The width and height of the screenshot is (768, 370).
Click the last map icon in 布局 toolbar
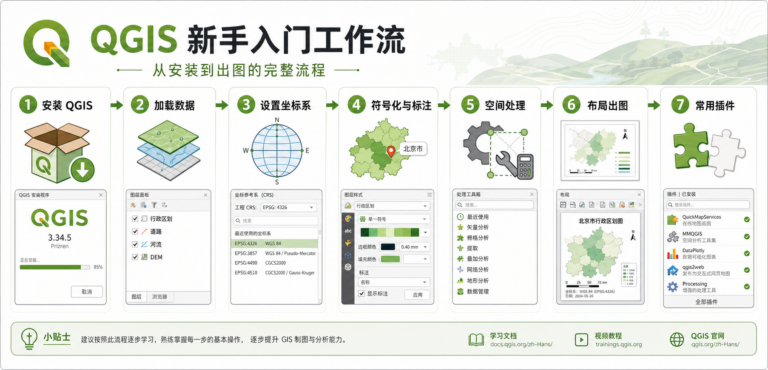click(631, 204)
